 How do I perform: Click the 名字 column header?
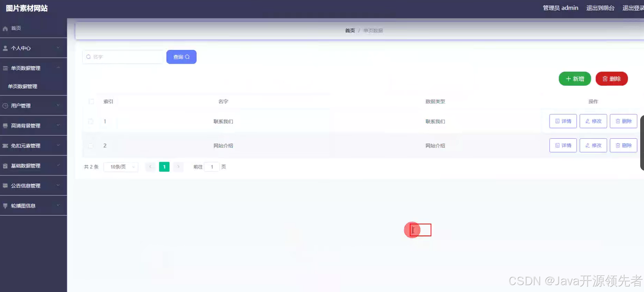[223, 102]
